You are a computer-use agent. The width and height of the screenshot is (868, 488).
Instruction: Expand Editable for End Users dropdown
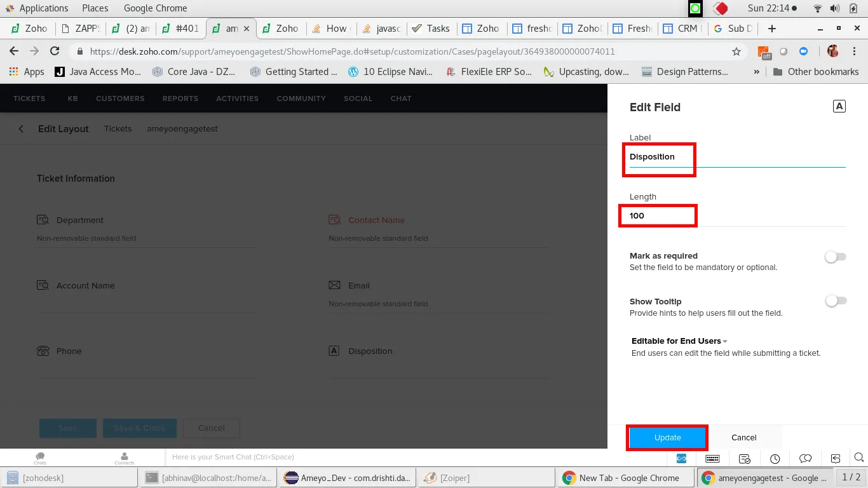point(679,341)
